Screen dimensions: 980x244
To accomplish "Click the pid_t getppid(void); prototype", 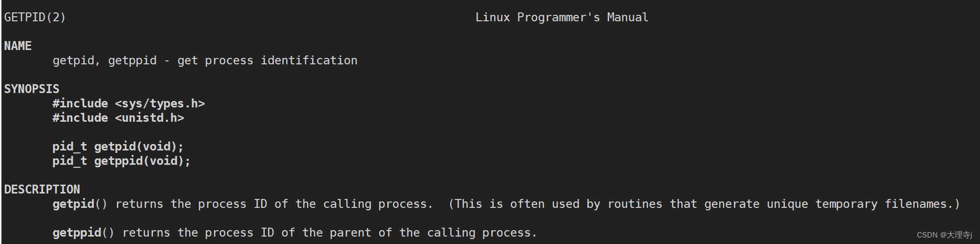I will pos(121,161).
